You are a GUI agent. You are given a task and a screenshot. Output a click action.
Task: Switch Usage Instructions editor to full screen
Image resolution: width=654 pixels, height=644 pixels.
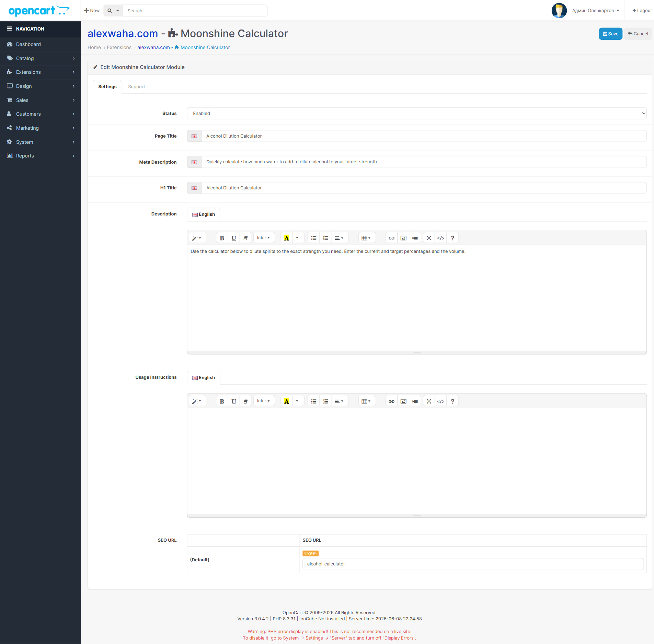click(x=429, y=401)
